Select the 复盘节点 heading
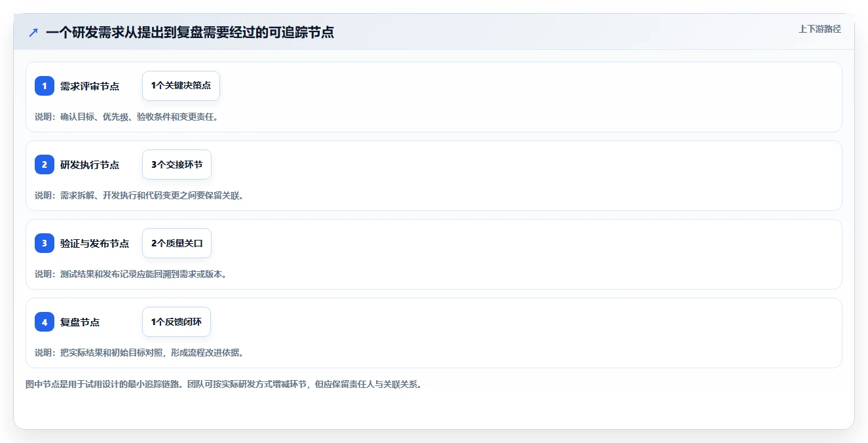The image size is (868, 443). click(x=80, y=322)
